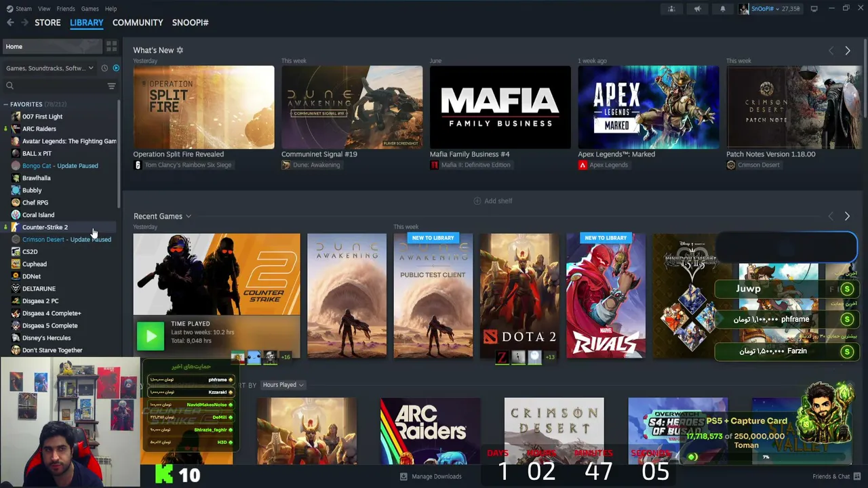The width and height of the screenshot is (868, 488).
Task: Open the announcements megaphone icon
Action: pyautogui.click(x=697, y=9)
